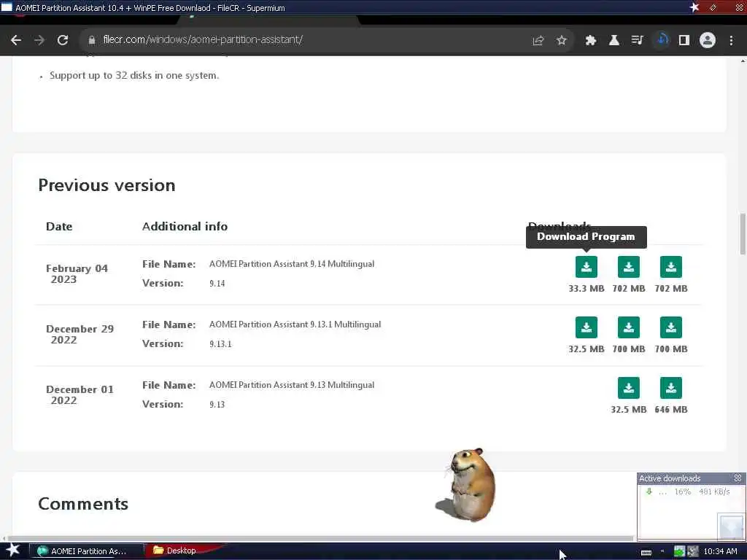The image size is (747, 560).
Task: Click the December 29 2022 date
Action: pos(80,334)
